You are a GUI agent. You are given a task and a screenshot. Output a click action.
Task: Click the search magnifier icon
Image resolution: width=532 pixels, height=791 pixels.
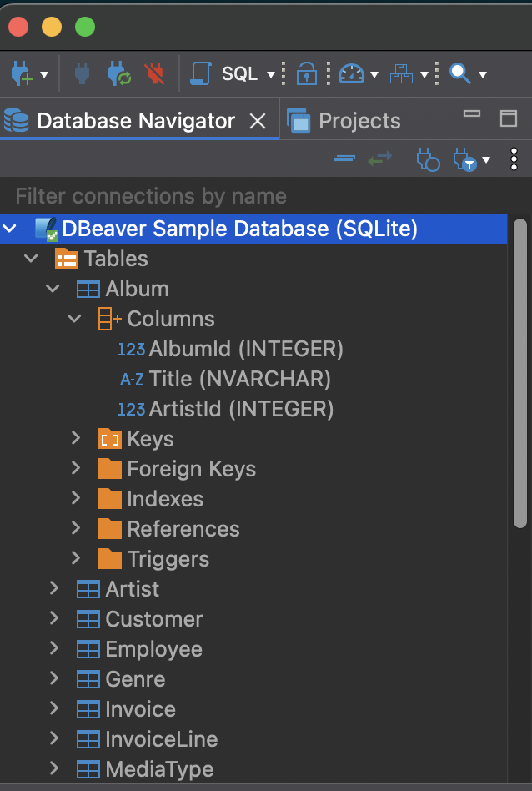[459, 74]
